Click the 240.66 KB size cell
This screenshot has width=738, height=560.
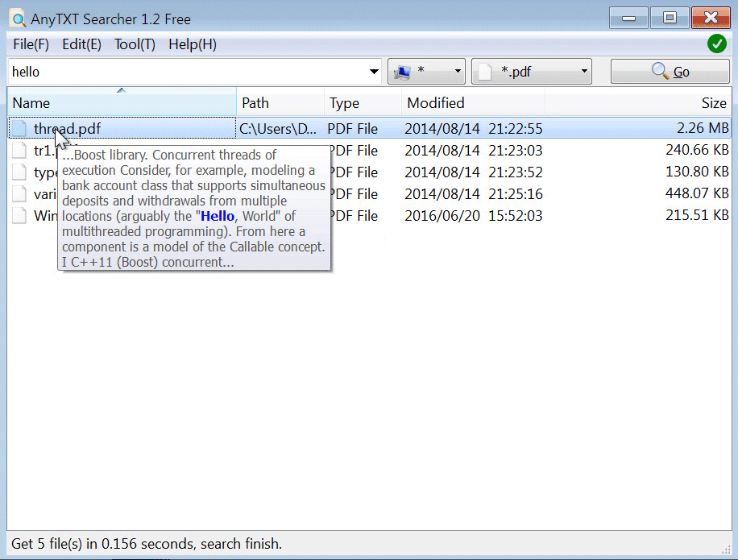tap(697, 150)
